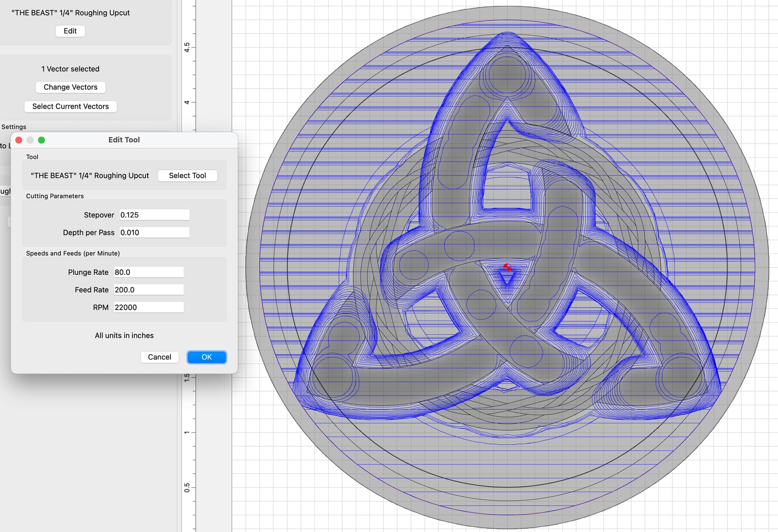Click into the Stepover field
Image resolution: width=778 pixels, height=532 pixels.
154,215
